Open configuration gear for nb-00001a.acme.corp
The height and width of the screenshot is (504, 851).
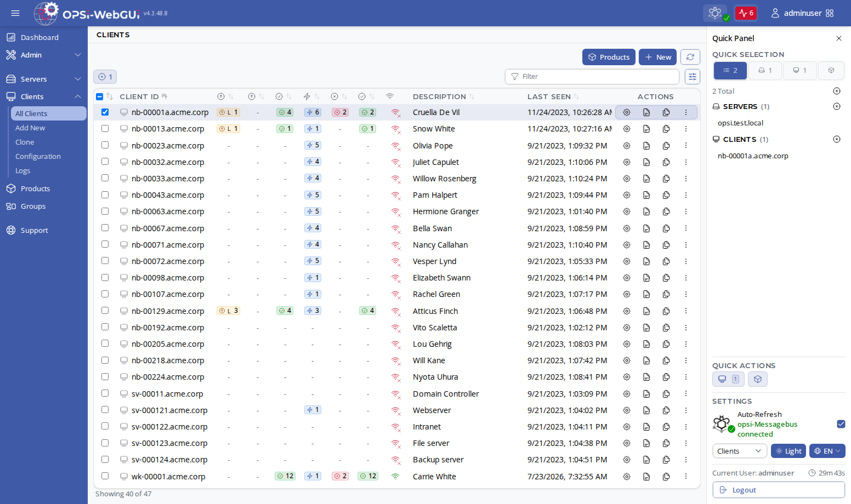pyautogui.click(x=627, y=112)
